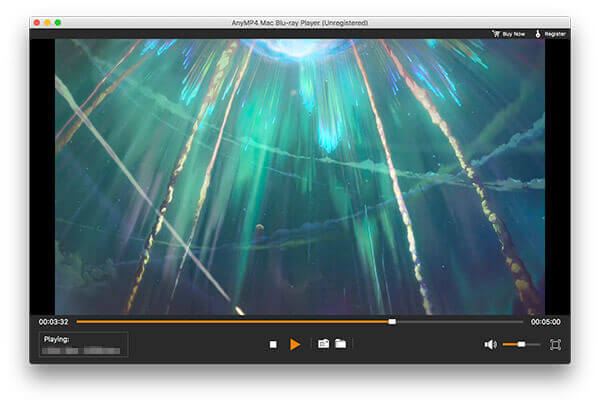Adjust the volume slider handle
Screen dimensions: 600x406
pyautogui.click(x=521, y=344)
